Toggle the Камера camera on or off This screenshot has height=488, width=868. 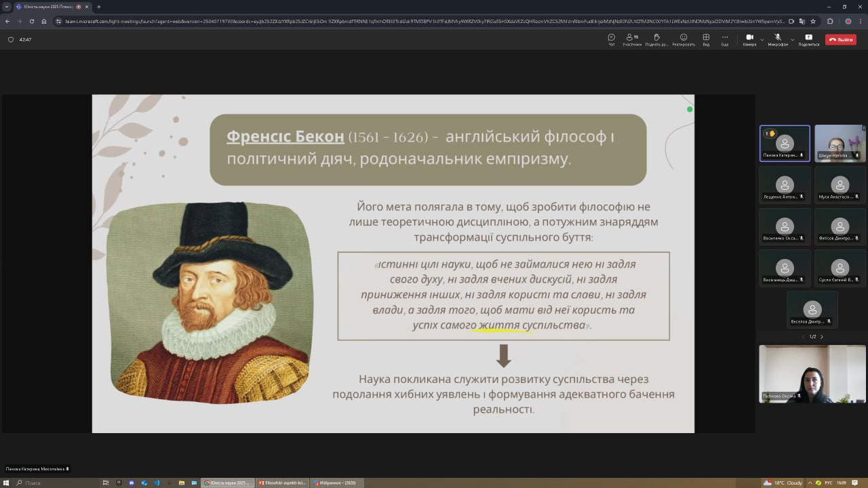[749, 39]
